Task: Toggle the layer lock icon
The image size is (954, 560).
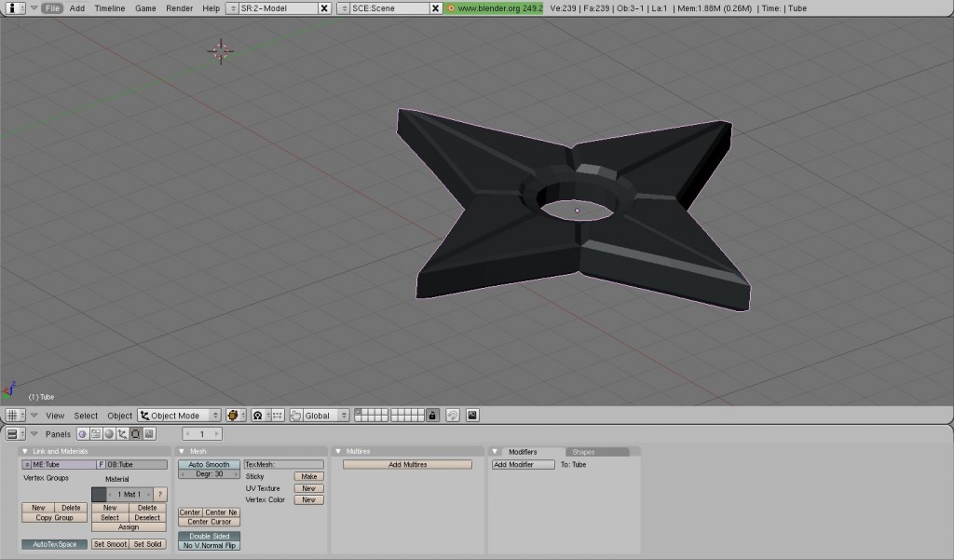Action: click(432, 416)
